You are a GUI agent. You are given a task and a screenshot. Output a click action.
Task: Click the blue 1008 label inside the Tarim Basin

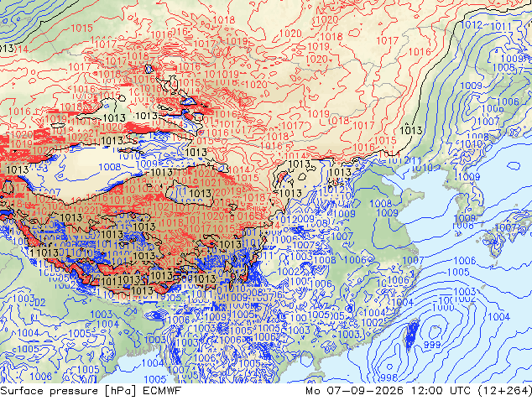[x=110, y=167]
